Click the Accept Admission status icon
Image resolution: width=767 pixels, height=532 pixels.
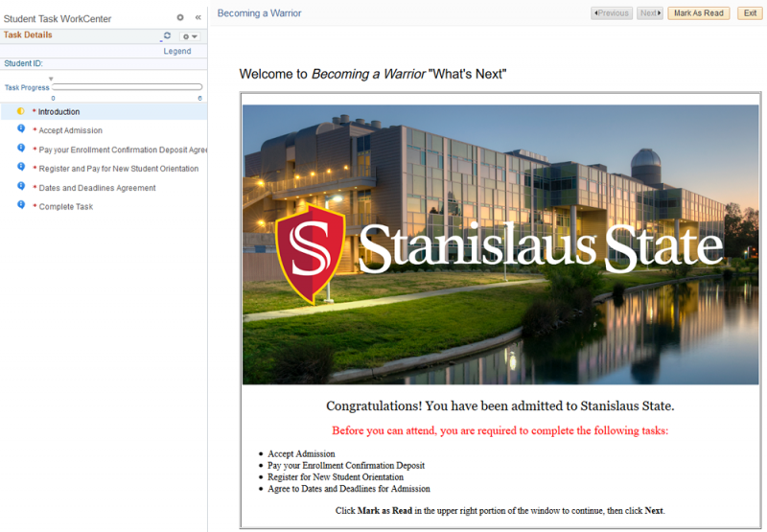click(21, 129)
